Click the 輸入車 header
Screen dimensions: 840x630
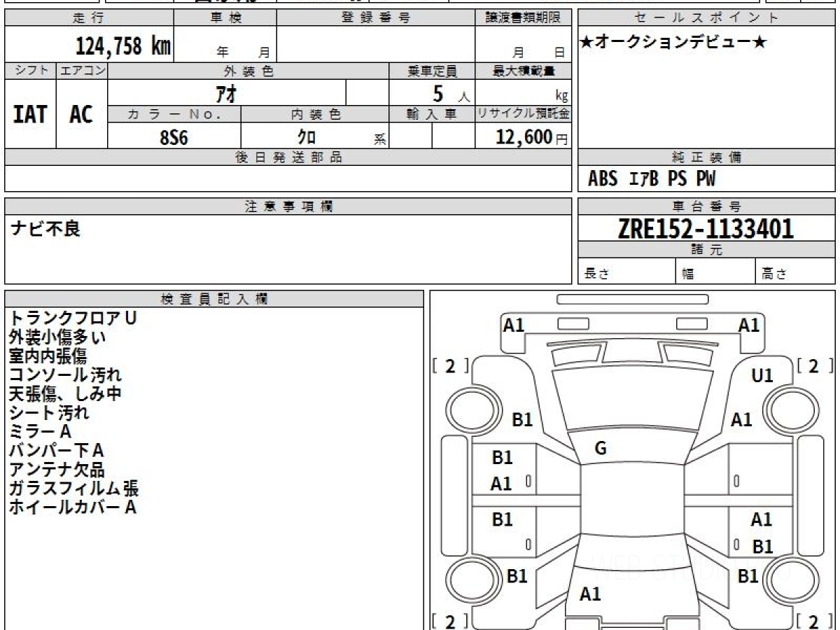432,114
